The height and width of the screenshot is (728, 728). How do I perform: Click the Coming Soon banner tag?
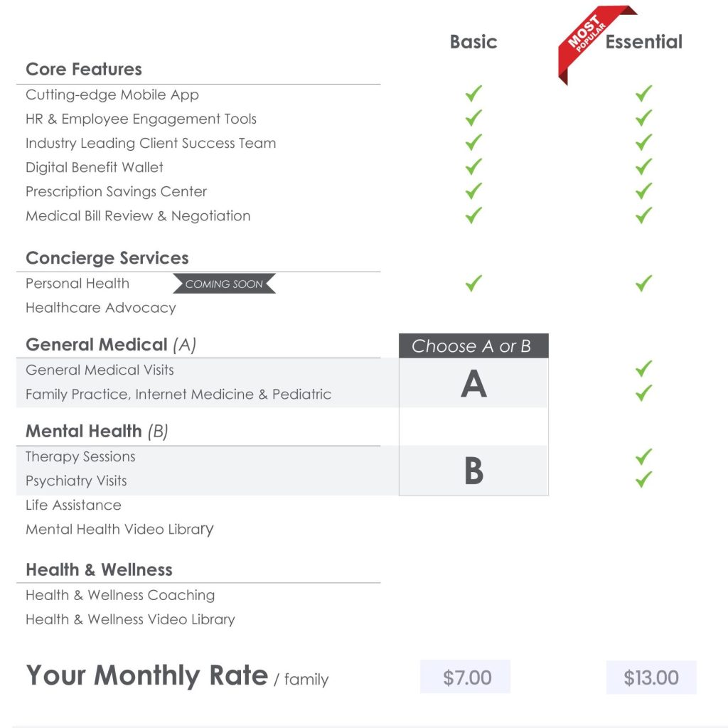click(224, 284)
